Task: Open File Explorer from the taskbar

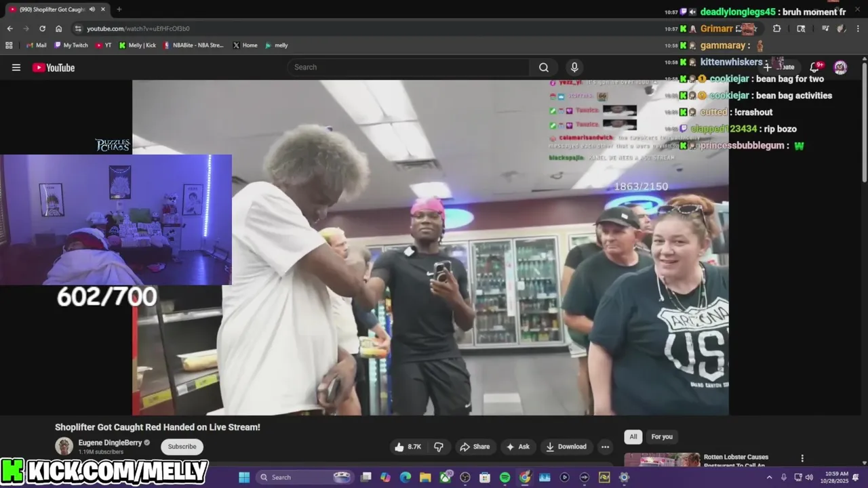Action: coord(425,477)
